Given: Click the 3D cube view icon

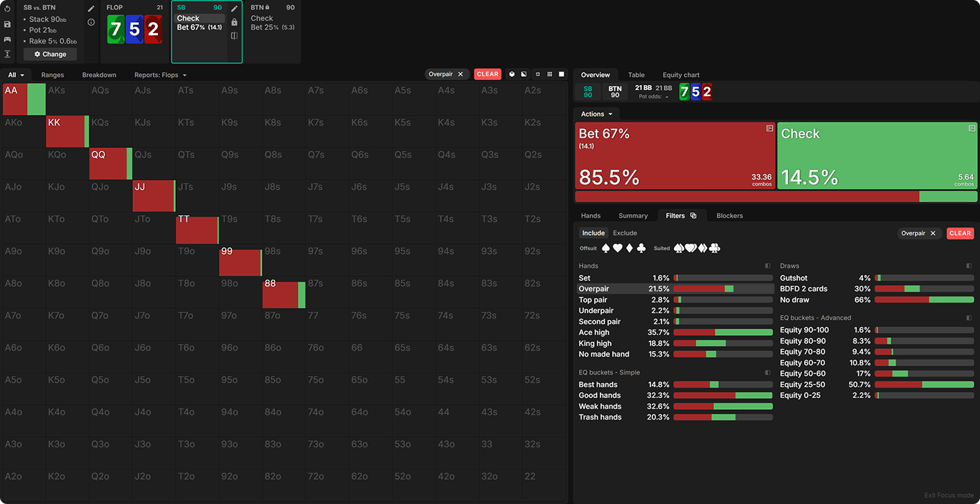Looking at the screenshot, I should click(512, 74).
